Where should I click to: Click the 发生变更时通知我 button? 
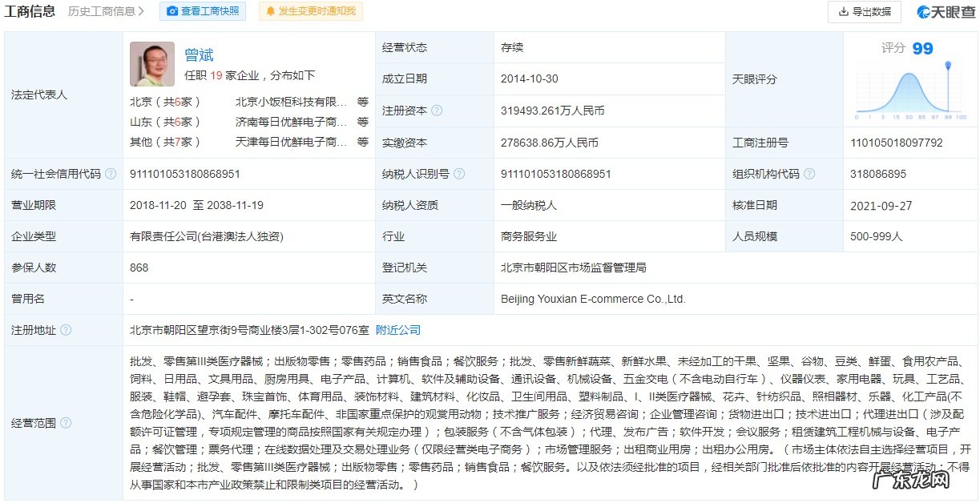[x=310, y=11]
